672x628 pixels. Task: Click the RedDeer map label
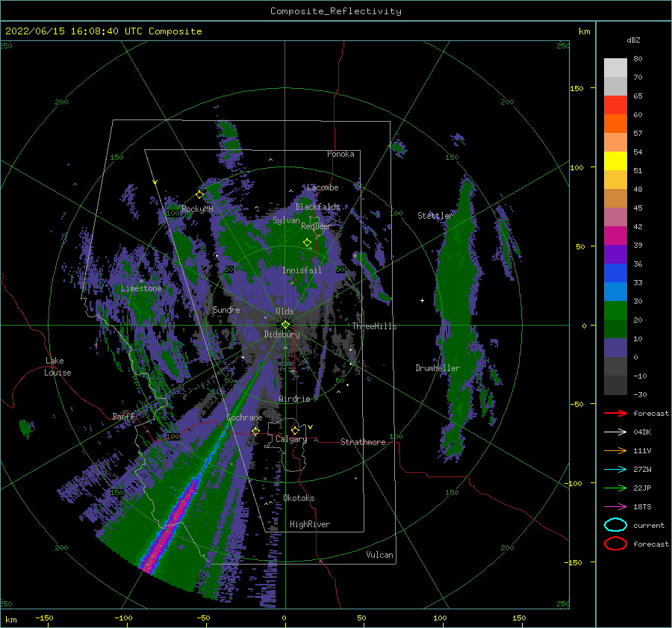click(x=317, y=226)
